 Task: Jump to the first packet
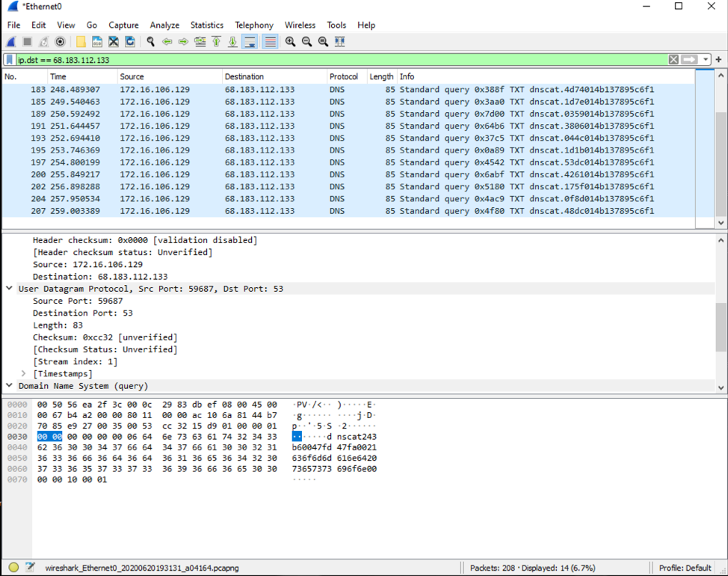(216, 42)
